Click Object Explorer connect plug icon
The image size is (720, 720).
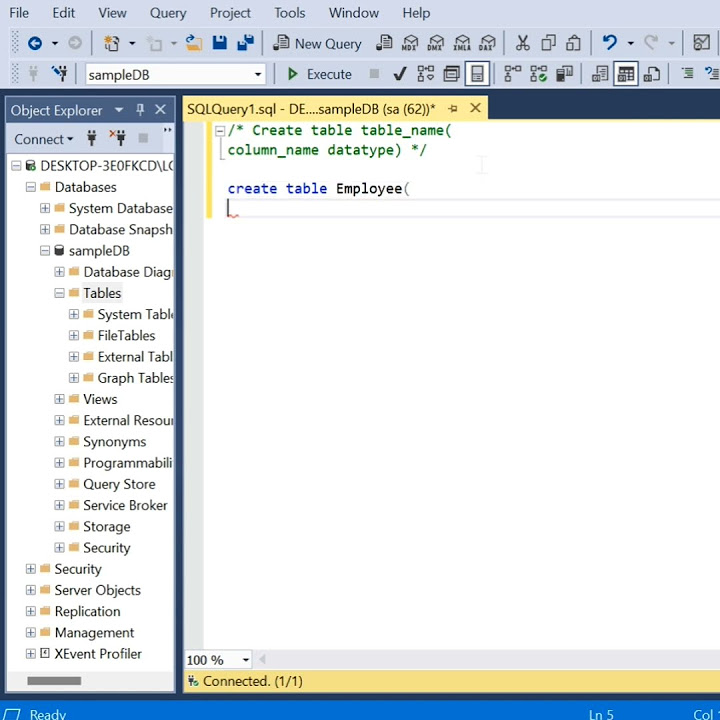(x=91, y=138)
